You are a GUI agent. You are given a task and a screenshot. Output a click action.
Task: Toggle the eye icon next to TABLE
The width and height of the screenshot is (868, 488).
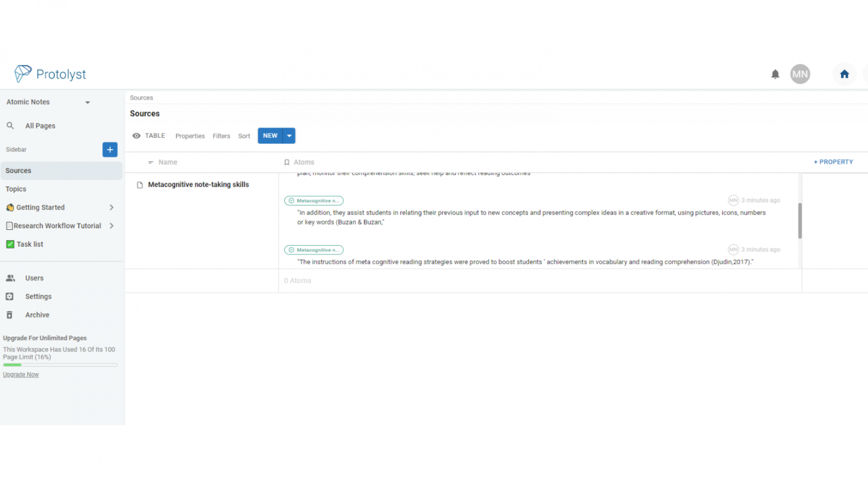[x=136, y=136]
